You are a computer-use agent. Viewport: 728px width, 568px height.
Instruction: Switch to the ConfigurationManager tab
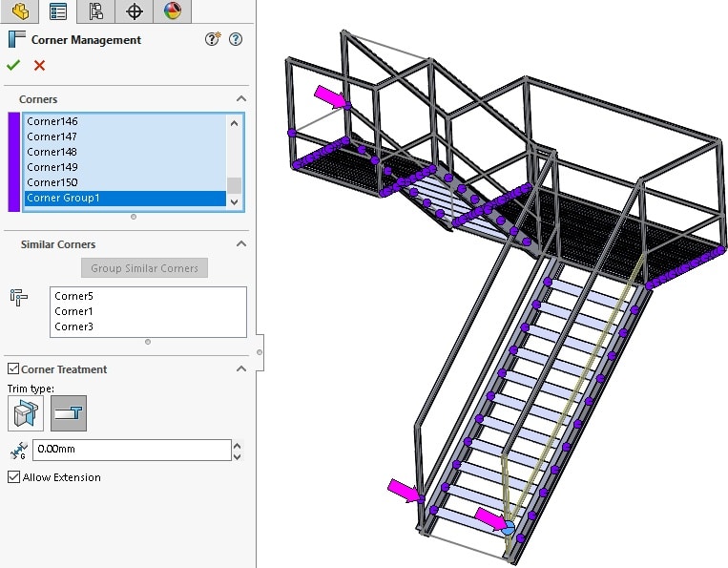tap(95, 11)
